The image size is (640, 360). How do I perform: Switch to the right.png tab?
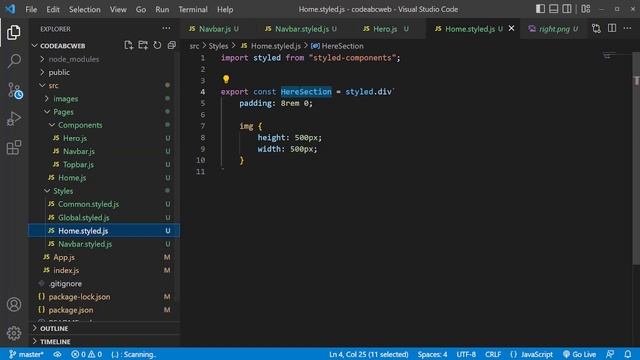point(553,29)
